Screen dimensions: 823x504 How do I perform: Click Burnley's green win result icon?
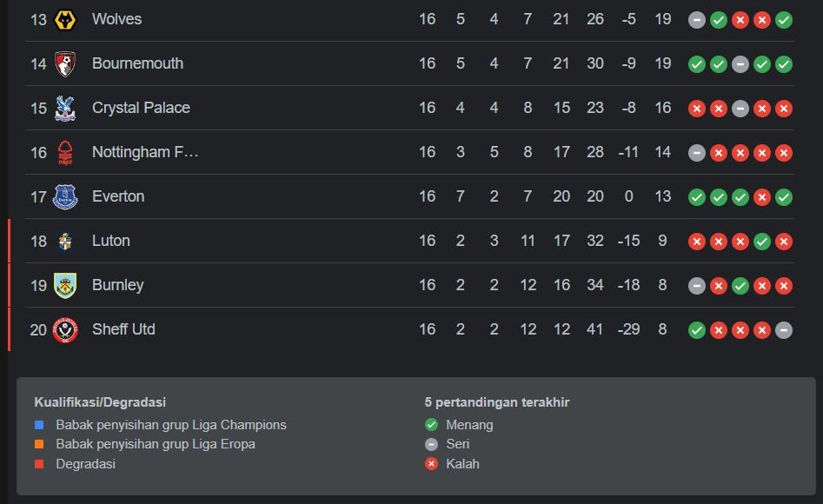[x=740, y=285]
